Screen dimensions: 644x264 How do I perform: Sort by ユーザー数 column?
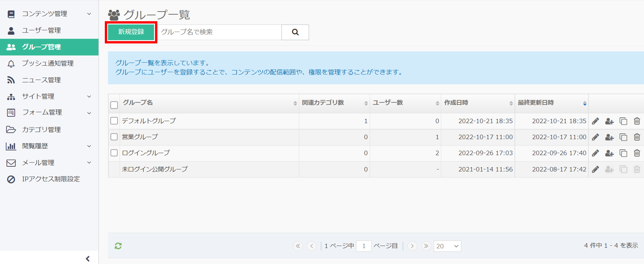point(406,103)
